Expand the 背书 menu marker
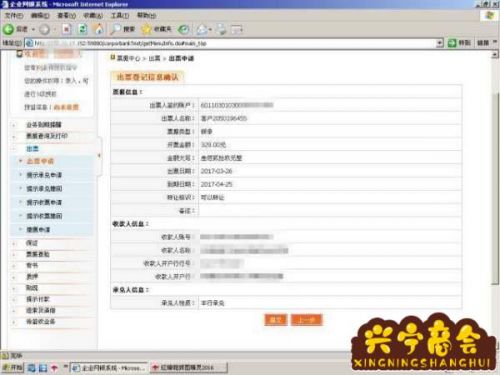Image resolution: width=500 pixels, height=375 pixels. click(x=14, y=266)
